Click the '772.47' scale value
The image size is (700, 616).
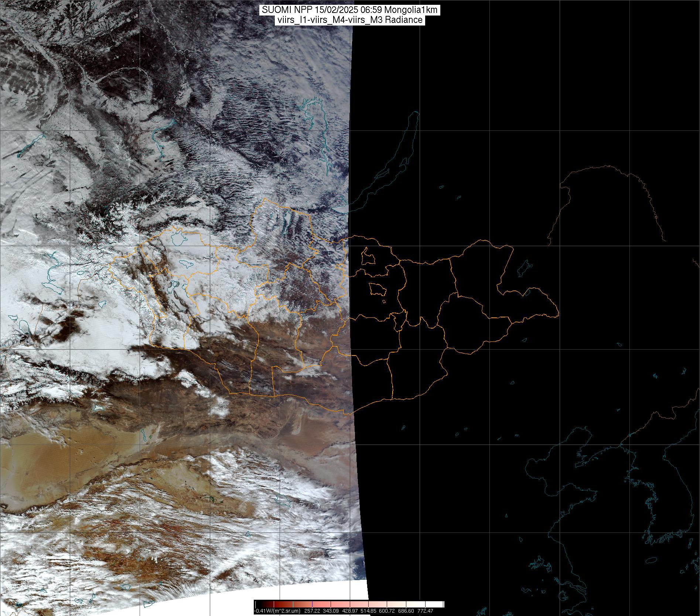point(425,611)
